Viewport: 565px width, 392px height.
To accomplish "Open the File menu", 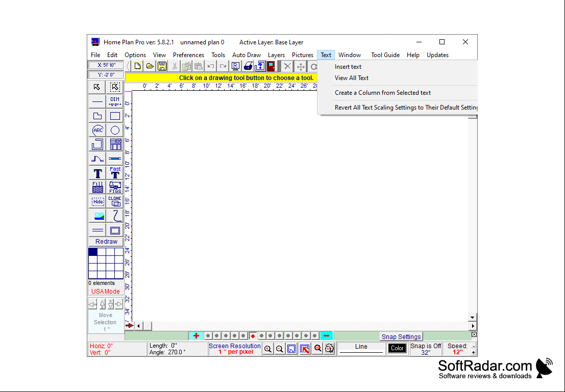I will click(95, 55).
